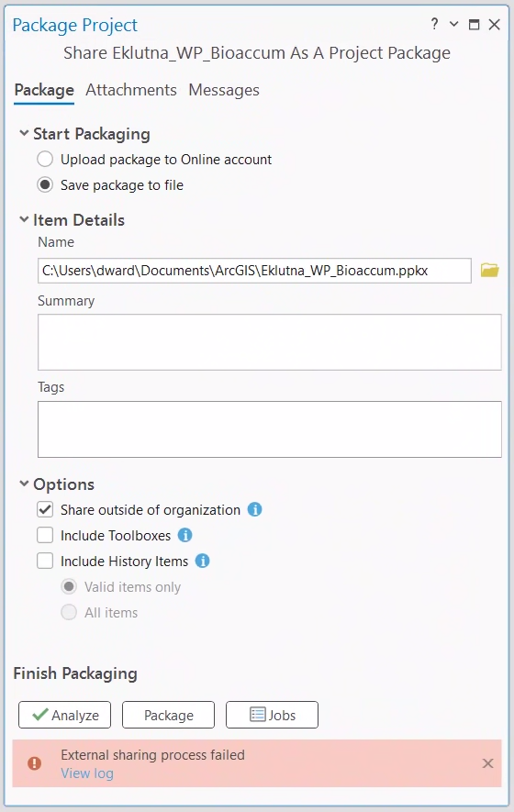Open the help question mark icon
The height and width of the screenshot is (812, 514).
(x=434, y=24)
